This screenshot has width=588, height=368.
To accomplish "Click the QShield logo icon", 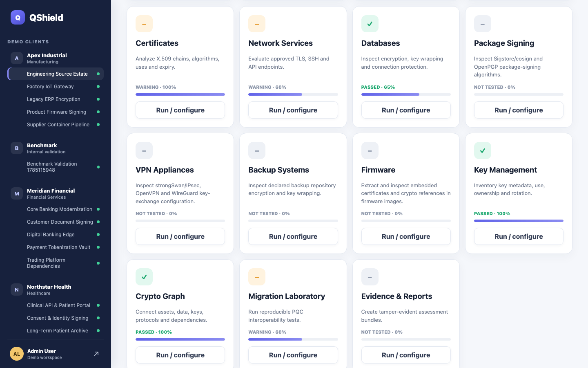I will tap(18, 18).
